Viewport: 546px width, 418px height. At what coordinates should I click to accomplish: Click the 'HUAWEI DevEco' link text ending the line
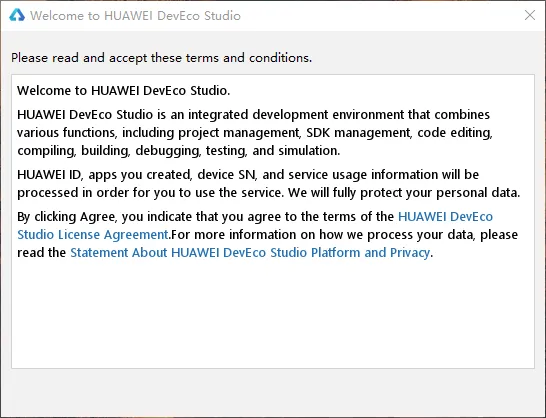[445, 217]
